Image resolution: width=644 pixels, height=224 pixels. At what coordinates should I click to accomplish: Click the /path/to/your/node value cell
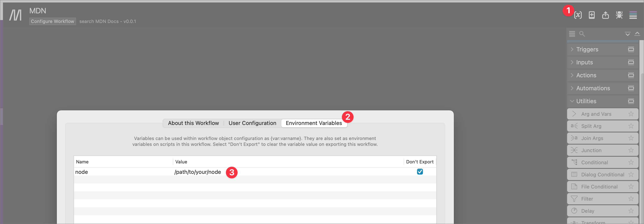click(x=288, y=172)
